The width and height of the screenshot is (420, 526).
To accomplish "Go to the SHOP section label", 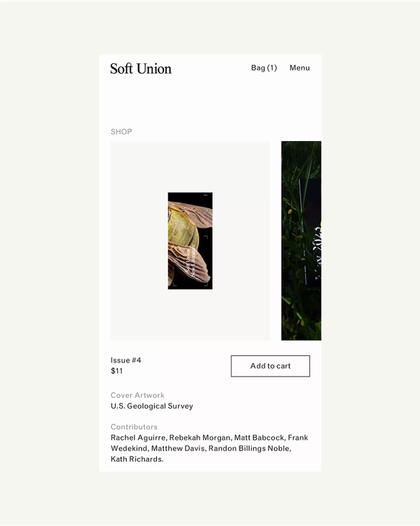I will pos(121,132).
